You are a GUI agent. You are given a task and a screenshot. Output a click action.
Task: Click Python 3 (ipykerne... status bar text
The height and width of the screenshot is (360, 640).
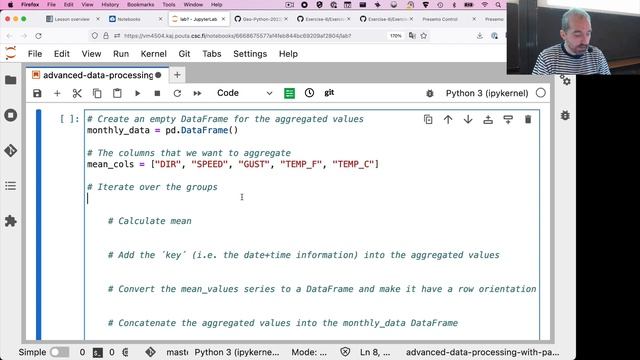tap(237, 352)
